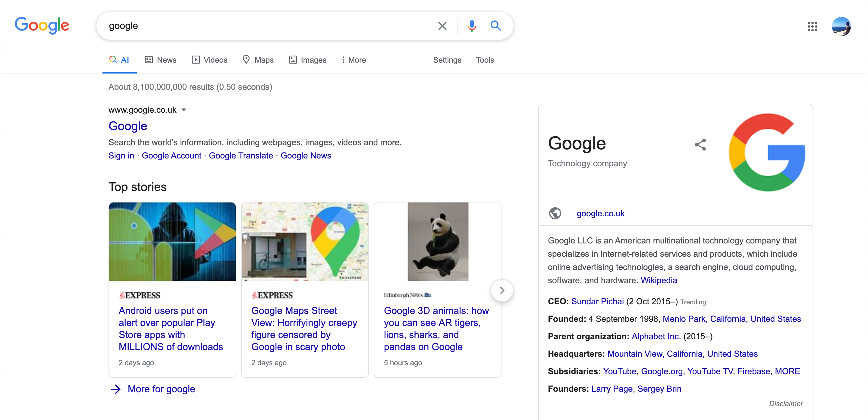Open the Google apps grid
The height and width of the screenshot is (420, 868).
tap(812, 26)
